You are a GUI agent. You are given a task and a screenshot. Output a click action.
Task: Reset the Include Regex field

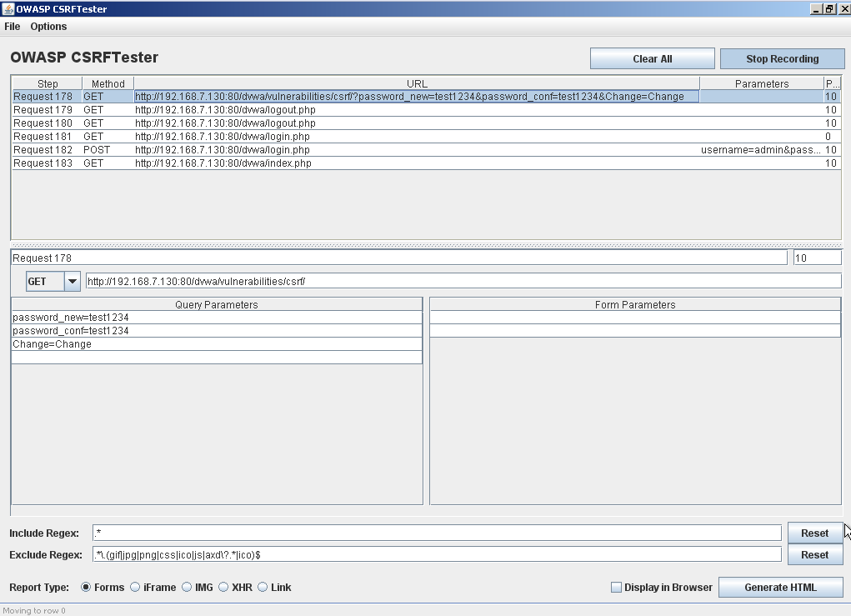point(814,533)
